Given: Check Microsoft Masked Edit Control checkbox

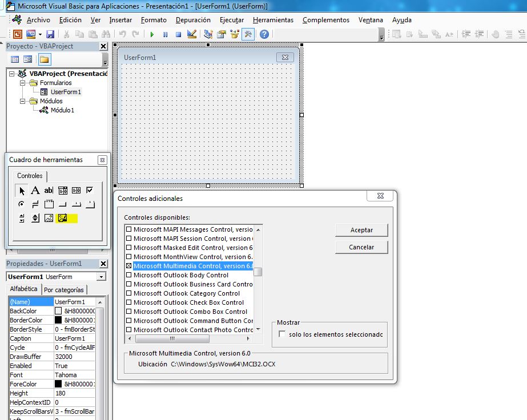Looking at the screenshot, I should point(128,248).
